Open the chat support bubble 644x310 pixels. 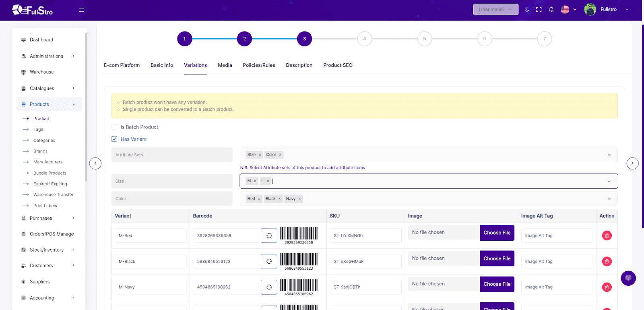click(628, 278)
